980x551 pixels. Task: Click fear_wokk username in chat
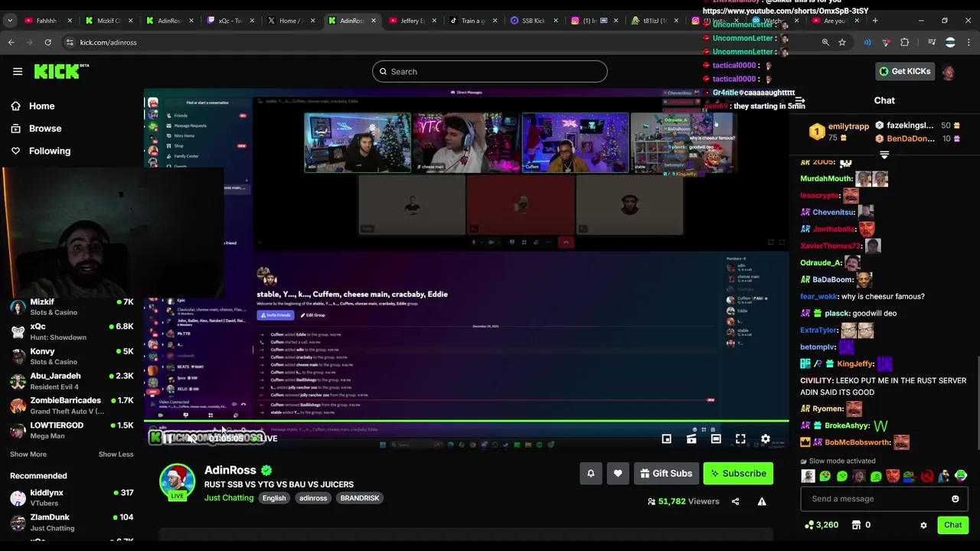coord(818,296)
